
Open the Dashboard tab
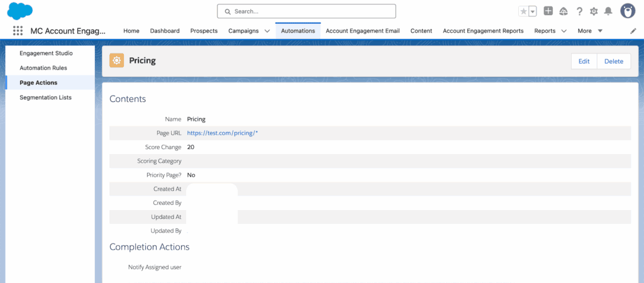[165, 31]
